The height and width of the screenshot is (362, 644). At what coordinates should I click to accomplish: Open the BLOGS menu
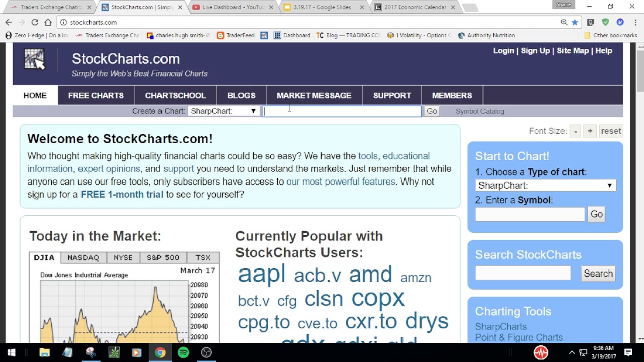pyautogui.click(x=242, y=95)
